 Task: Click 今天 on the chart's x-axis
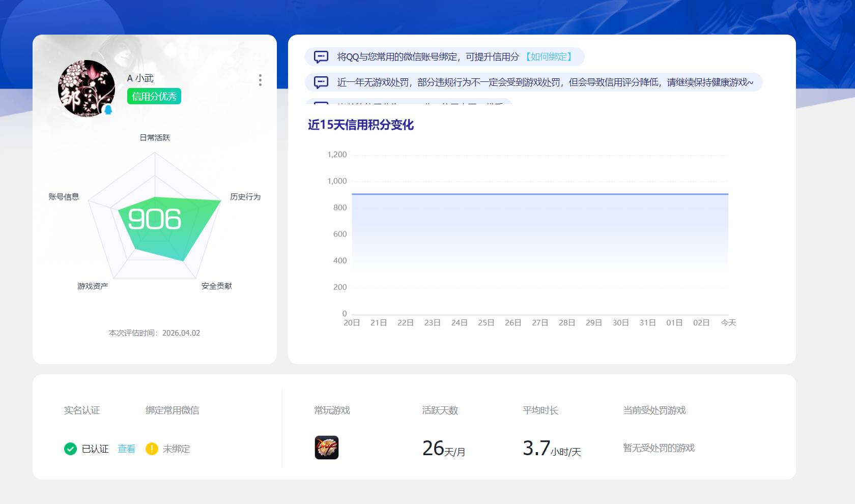[x=729, y=322]
